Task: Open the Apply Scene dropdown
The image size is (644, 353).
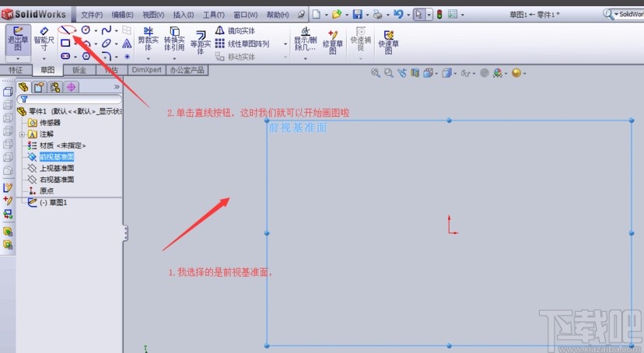Action: 518,73
